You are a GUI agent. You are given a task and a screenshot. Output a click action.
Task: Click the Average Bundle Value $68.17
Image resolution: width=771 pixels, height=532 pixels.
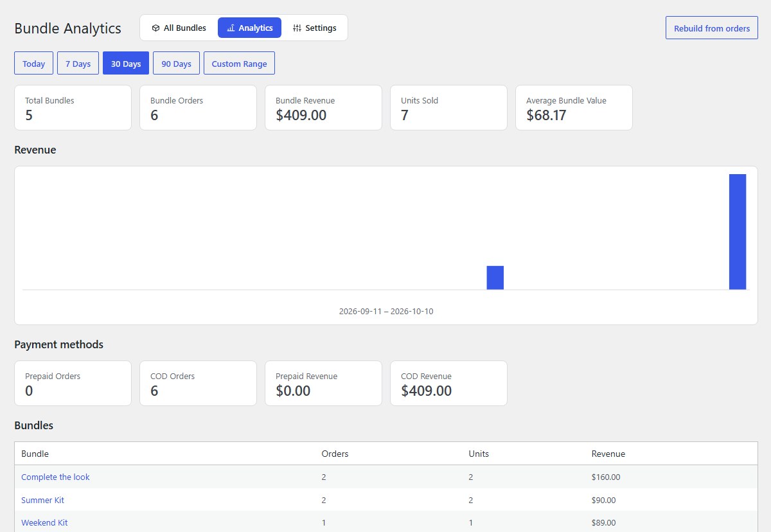pos(546,115)
